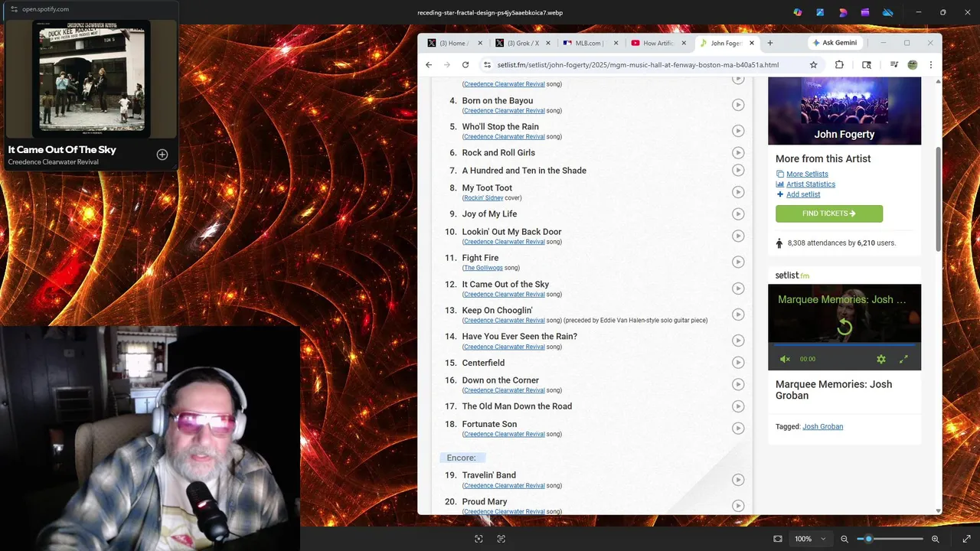Viewport: 980px width, 551px height.
Task: Click the scan text icon in photo viewer
Action: [x=501, y=539]
